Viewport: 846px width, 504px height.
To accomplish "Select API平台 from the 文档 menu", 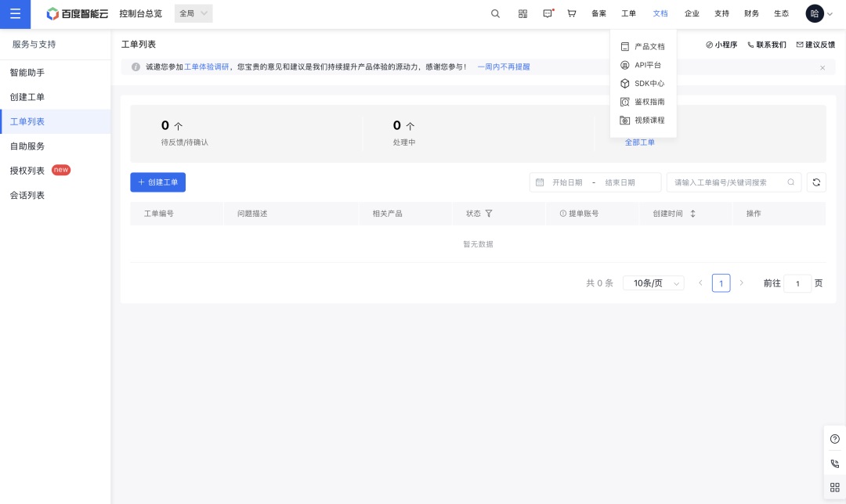I will coord(647,65).
